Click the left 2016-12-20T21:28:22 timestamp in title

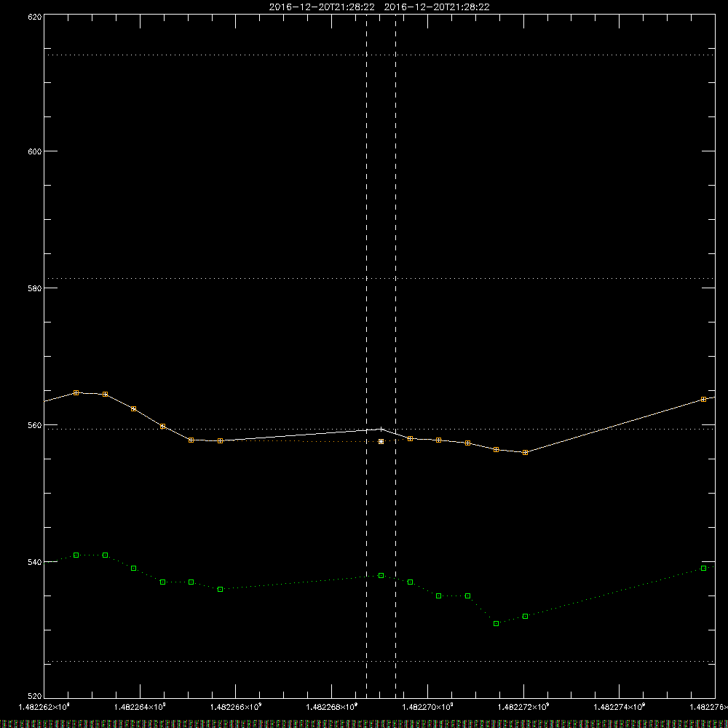[322, 7]
